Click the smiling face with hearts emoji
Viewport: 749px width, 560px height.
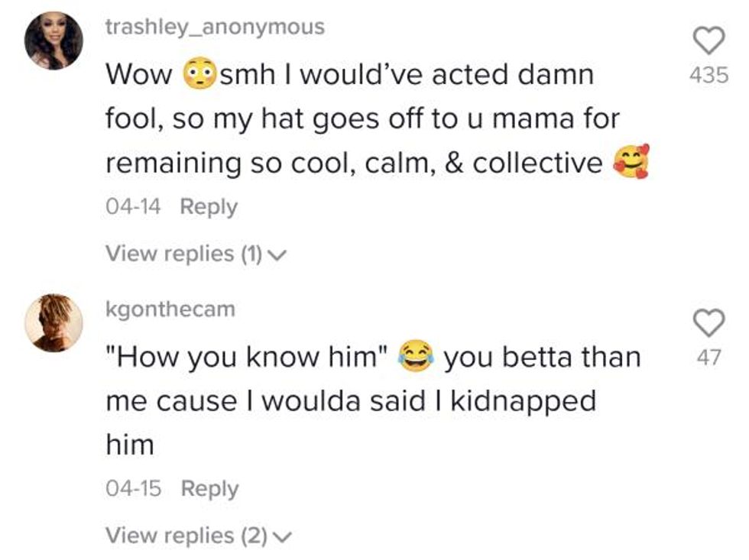(631, 161)
